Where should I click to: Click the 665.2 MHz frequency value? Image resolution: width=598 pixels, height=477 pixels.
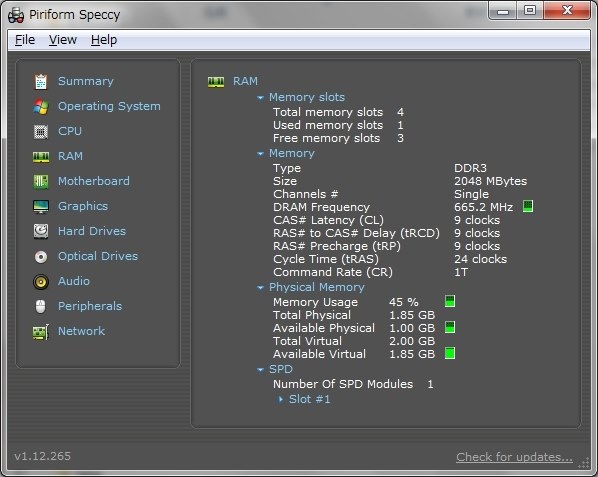pyautogui.click(x=484, y=207)
